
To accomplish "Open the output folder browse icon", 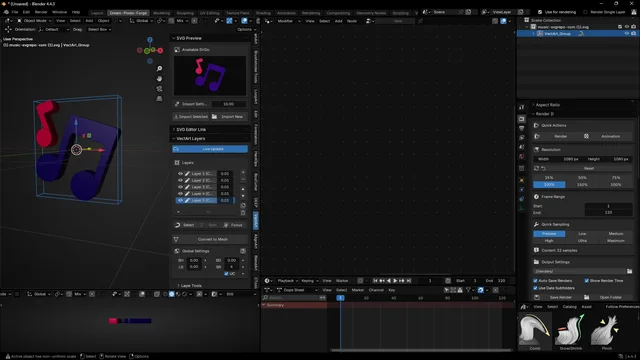I will click(x=629, y=271).
